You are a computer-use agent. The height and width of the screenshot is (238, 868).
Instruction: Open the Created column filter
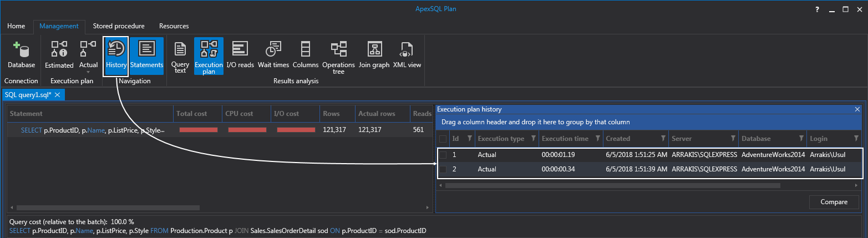663,138
